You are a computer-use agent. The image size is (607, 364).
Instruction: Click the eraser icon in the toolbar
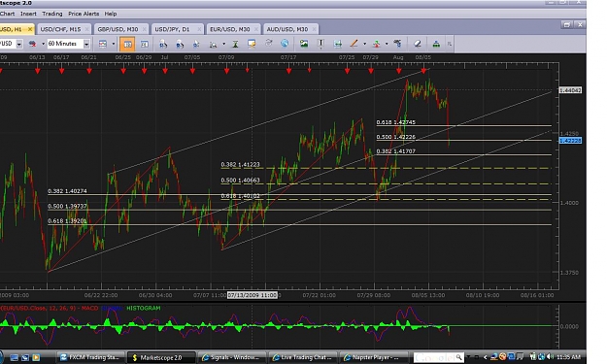point(418,44)
